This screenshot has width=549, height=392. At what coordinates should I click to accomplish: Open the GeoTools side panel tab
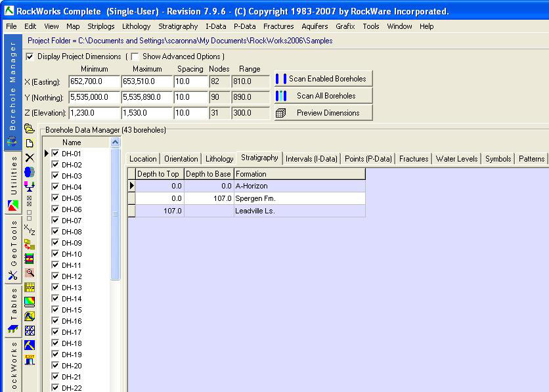[13, 250]
